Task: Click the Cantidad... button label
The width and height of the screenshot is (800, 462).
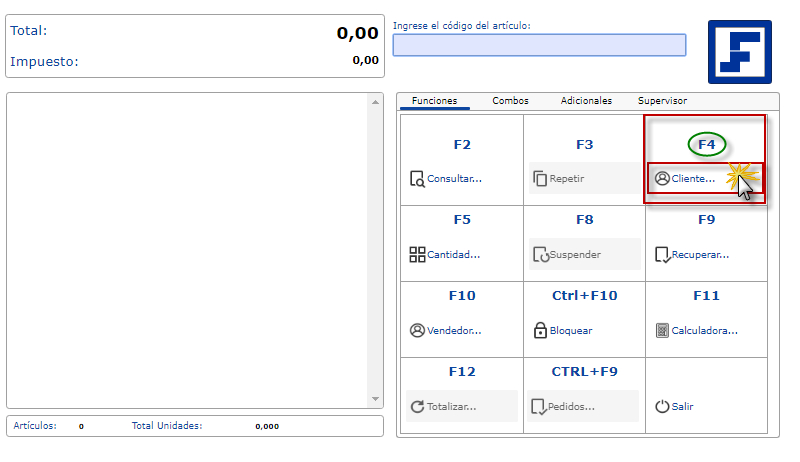Action: pyautogui.click(x=454, y=254)
